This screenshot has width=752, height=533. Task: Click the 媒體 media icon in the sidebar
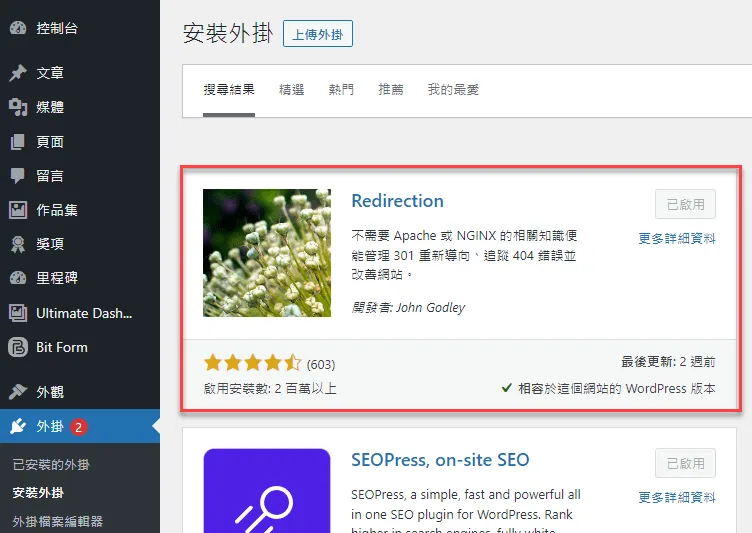click(x=18, y=107)
